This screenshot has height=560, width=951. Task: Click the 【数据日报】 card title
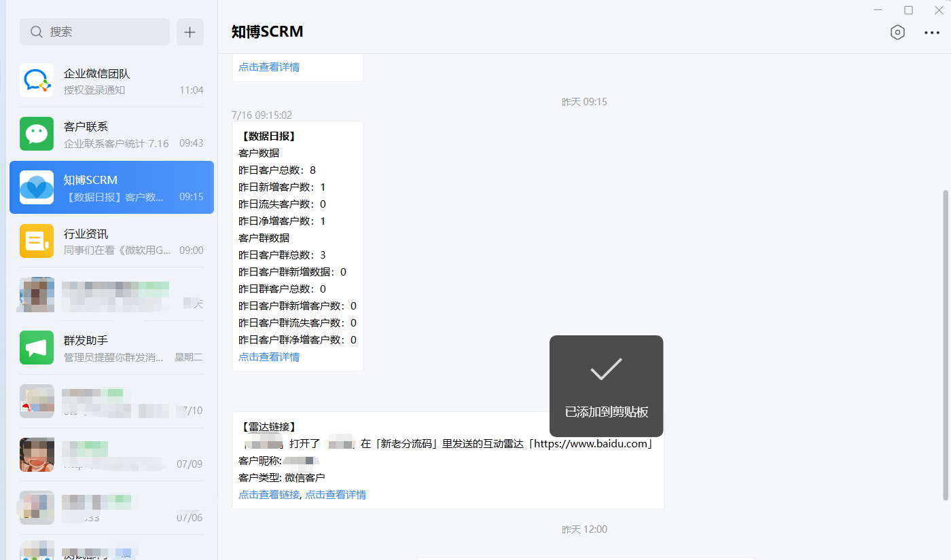(268, 136)
